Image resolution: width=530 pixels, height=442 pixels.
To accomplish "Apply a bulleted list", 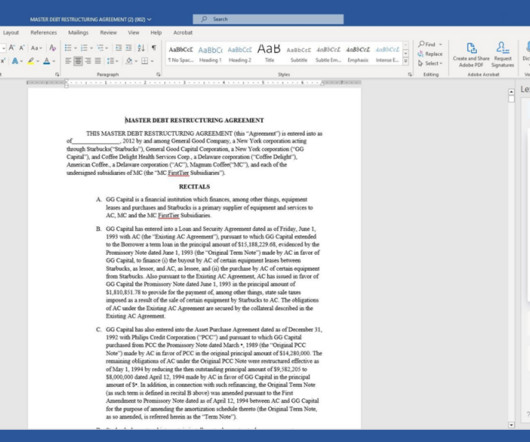I will [x=68, y=48].
